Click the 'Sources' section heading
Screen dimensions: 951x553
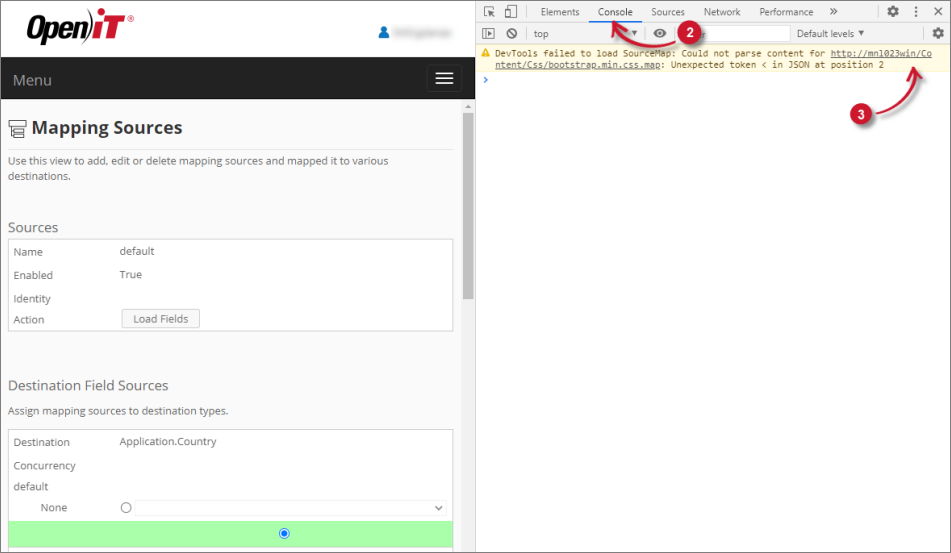[33, 227]
